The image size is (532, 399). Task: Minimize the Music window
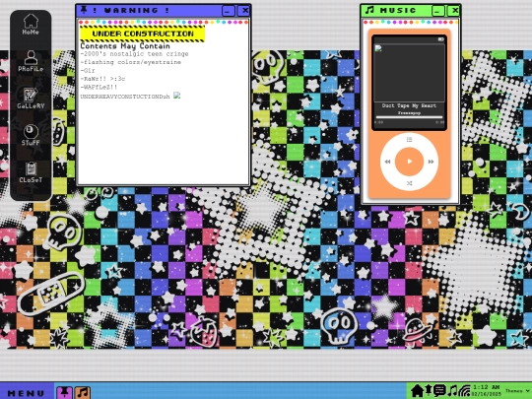[438, 11]
